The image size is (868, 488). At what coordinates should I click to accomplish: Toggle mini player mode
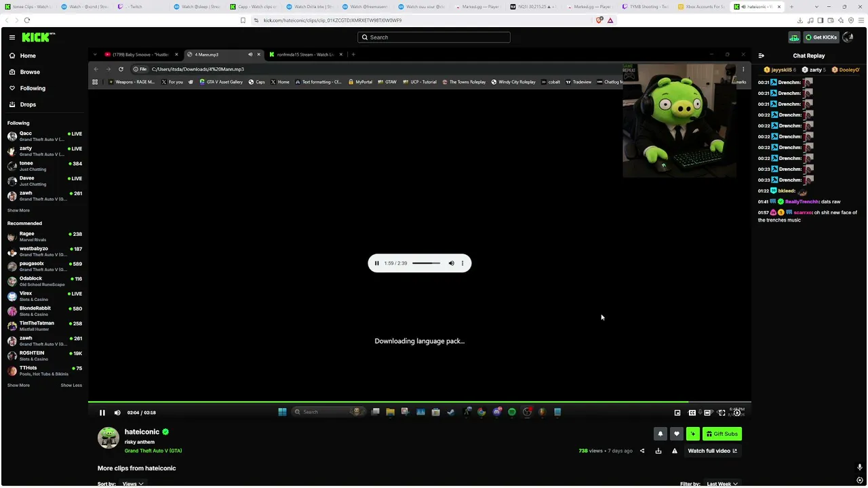click(677, 413)
